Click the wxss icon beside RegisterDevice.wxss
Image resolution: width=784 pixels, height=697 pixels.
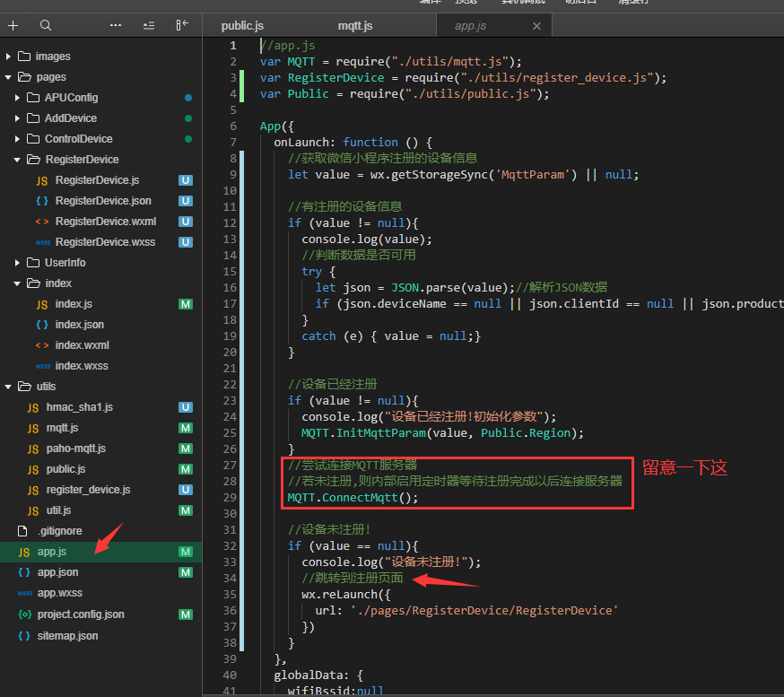point(42,242)
